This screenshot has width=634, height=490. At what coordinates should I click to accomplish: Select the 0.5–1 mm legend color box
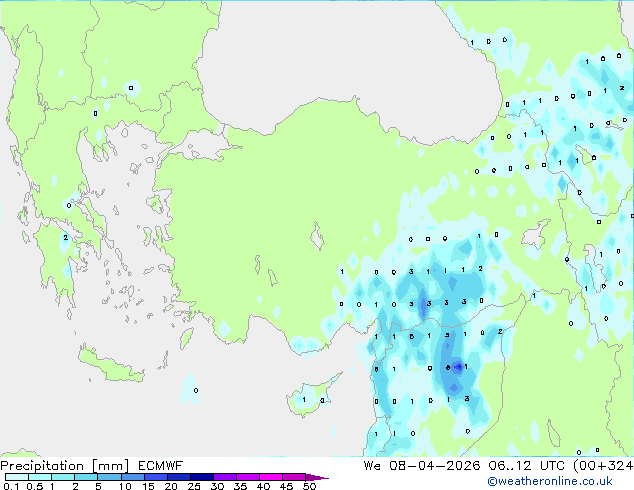click(x=40, y=477)
